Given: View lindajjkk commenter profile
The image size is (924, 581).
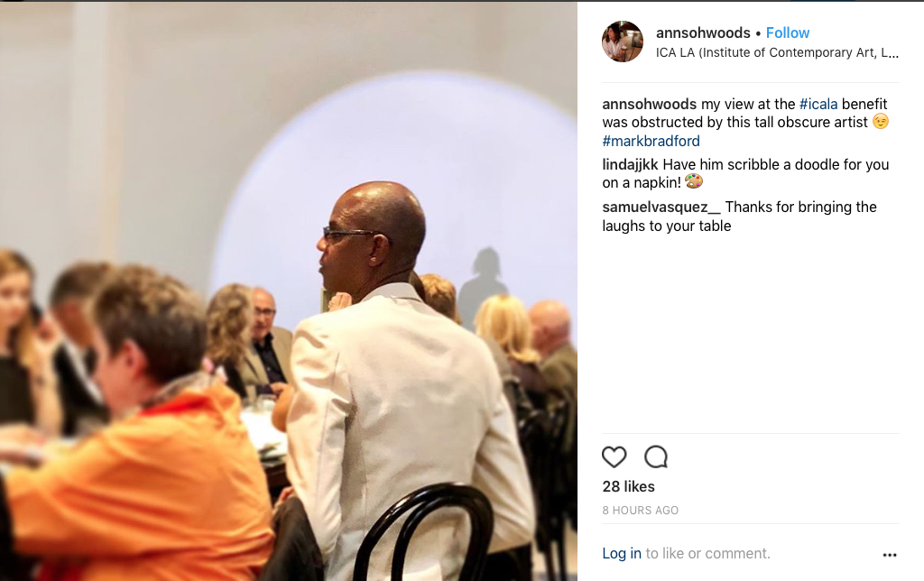Looking at the screenshot, I should tap(630, 165).
